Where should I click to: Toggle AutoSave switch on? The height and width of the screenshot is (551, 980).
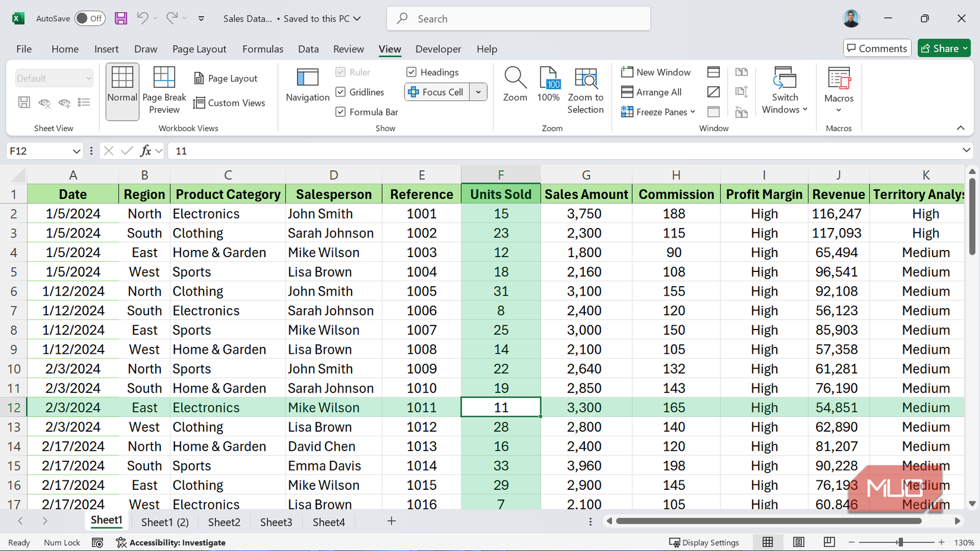point(90,18)
